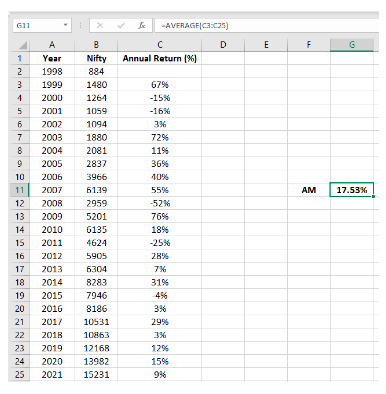The image size is (386, 394).
Task: Click the Nifty value 1480
Action: tap(96, 85)
